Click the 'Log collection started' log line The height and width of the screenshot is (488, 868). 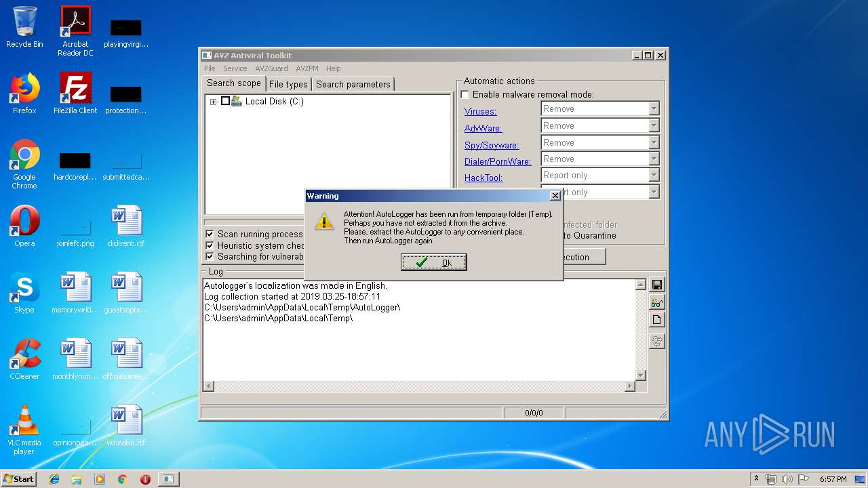(x=292, y=296)
